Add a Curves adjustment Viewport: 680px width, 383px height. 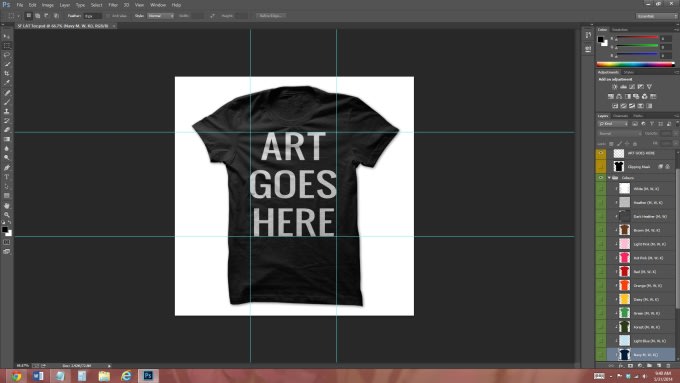pos(632,87)
